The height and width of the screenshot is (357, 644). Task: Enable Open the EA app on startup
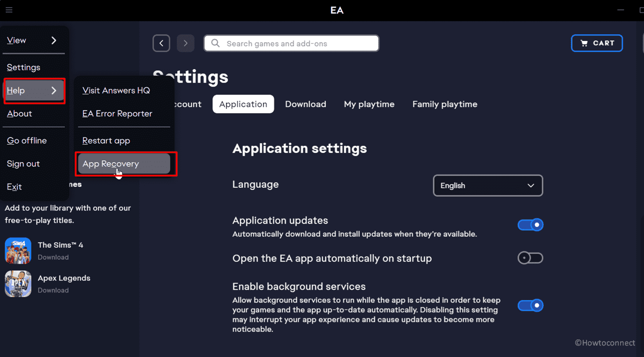click(531, 258)
